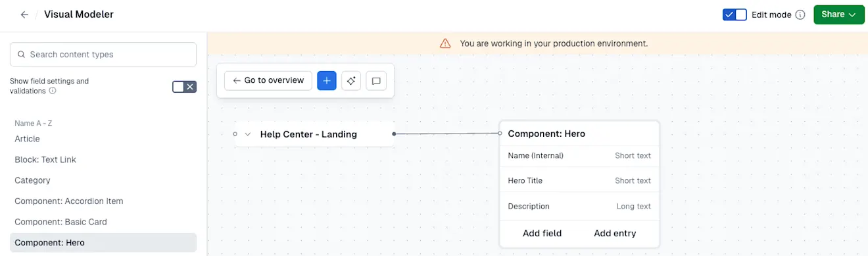Viewport: 868px width, 256px height.
Task: Click info icon next to field settings label
Action: [x=53, y=91]
